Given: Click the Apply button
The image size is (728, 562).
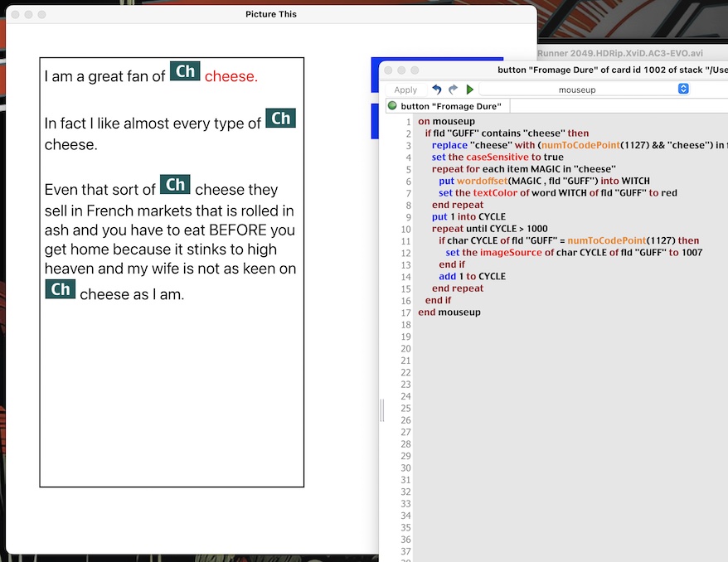Looking at the screenshot, I should [405, 90].
